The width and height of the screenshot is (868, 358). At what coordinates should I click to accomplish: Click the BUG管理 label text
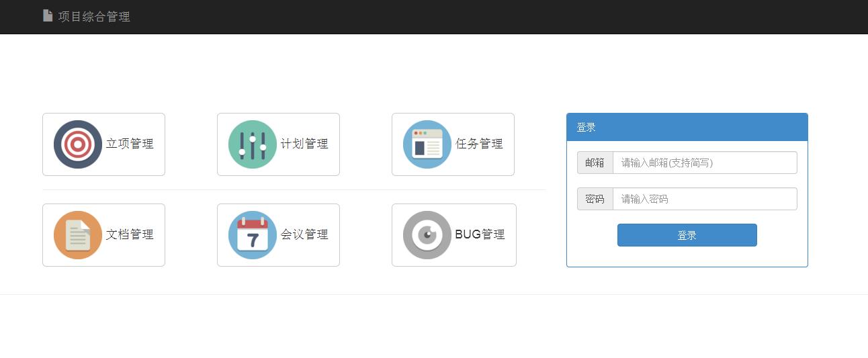480,234
